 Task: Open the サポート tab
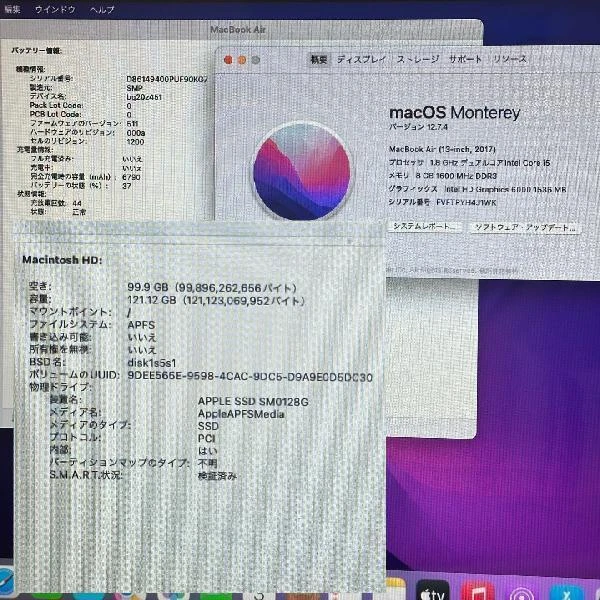pos(465,59)
